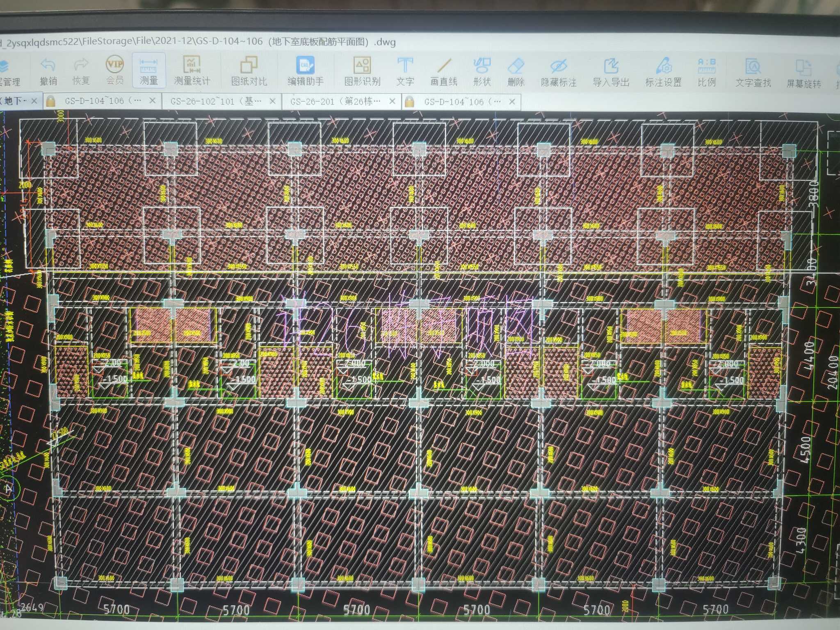Open the 导入导出 import/export tool
Image resolution: width=840 pixels, height=630 pixels.
click(x=611, y=72)
